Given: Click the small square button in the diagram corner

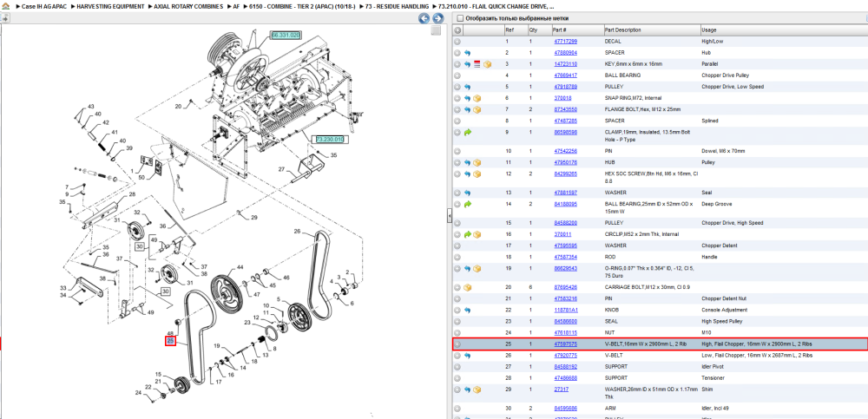Looking at the screenshot, I should [437, 31].
